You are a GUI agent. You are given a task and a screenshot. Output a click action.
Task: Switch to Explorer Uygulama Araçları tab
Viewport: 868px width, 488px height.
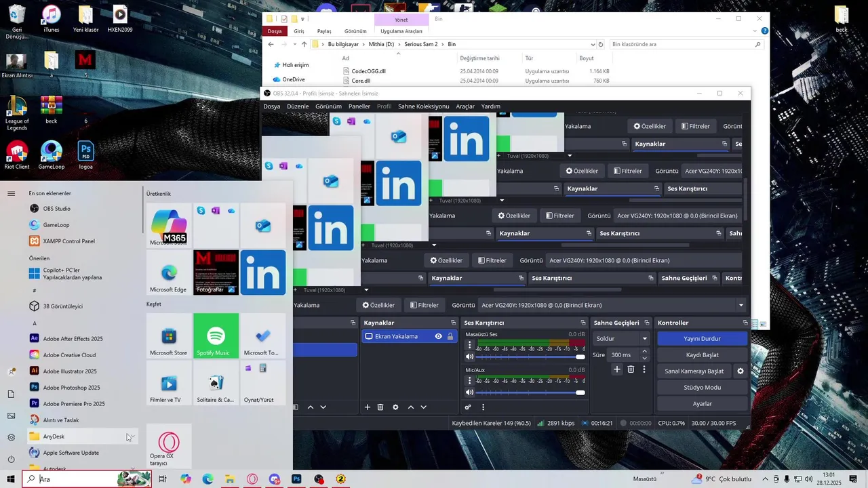coord(401,31)
